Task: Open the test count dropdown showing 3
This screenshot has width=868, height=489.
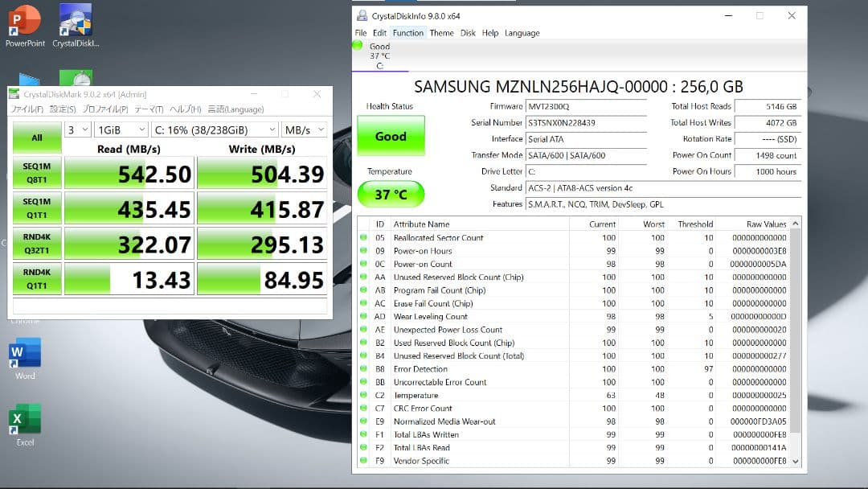Action: point(77,129)
